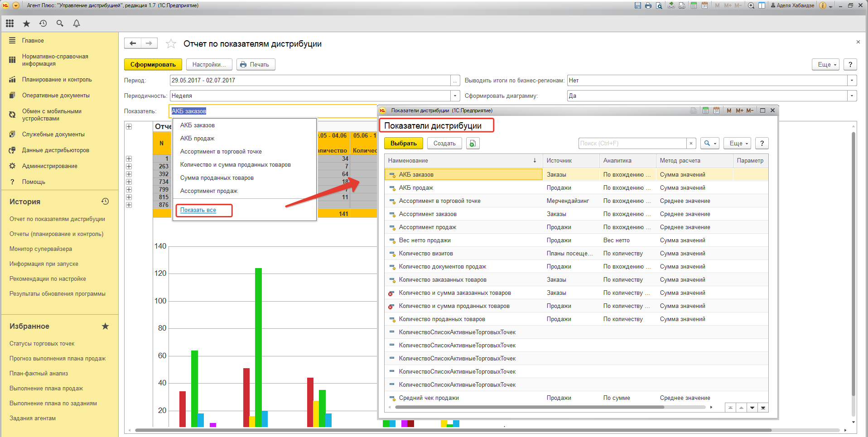The image size is (868, 437).
Task: Expand the row 734 group plus
Action: click(x=129, y=182)
